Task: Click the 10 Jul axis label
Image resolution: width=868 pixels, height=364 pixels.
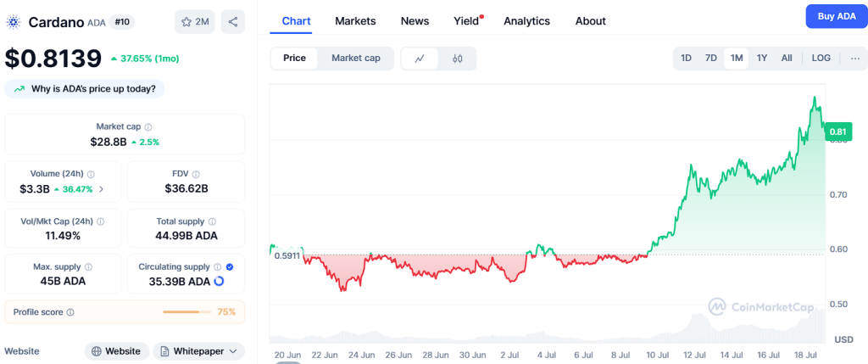Action: pyautogui.click(x=657, y=355)
